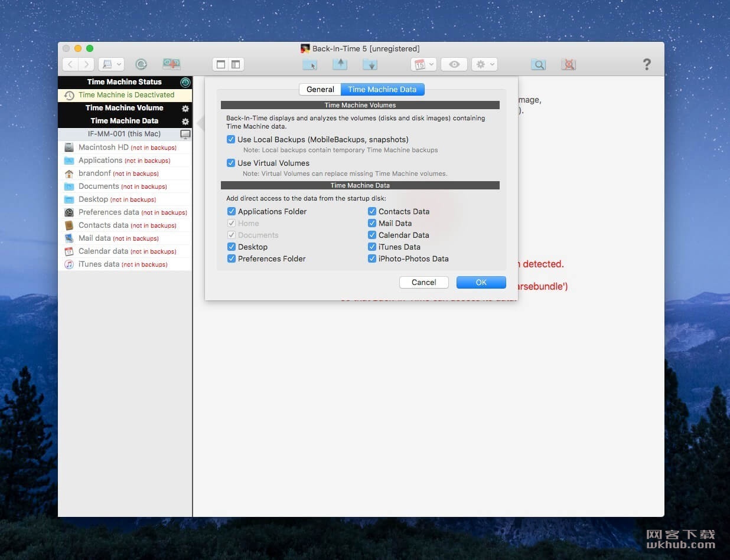The image size is (730, 560).
Task: Toggle Use Virtual Volumes checkbox
Action: [x=231, y=163]
